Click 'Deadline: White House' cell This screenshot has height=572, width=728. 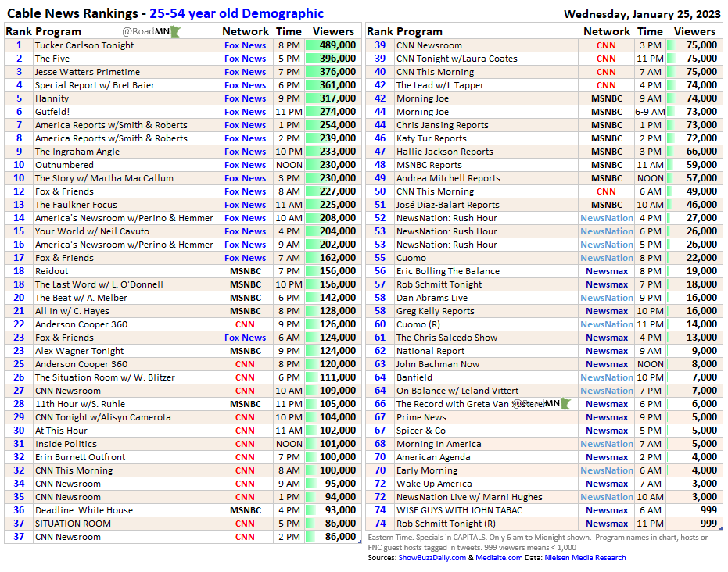pyautogui.click(x=125, y=510)
